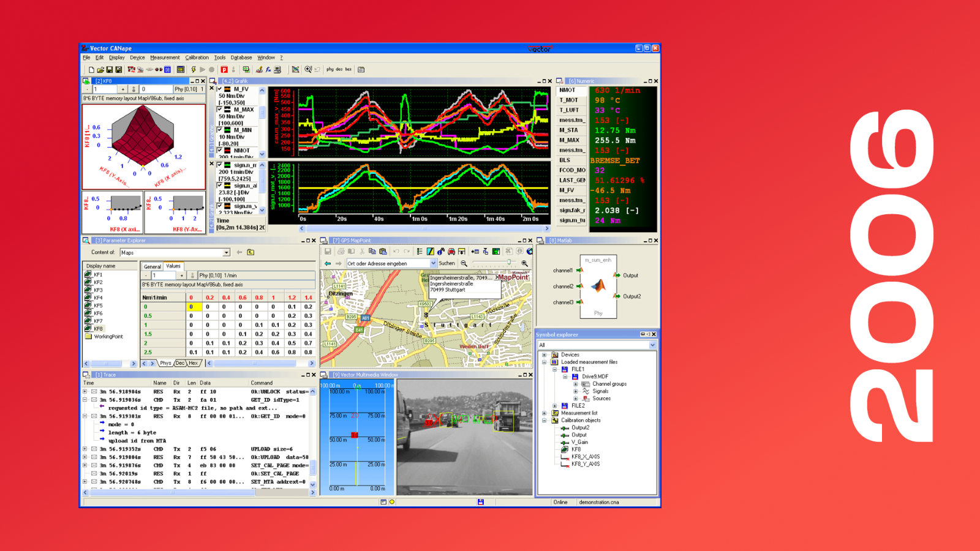Toggle the M_FV signal checkbox
The width and height of the screenshot is (980, 551).
point(220,89)
